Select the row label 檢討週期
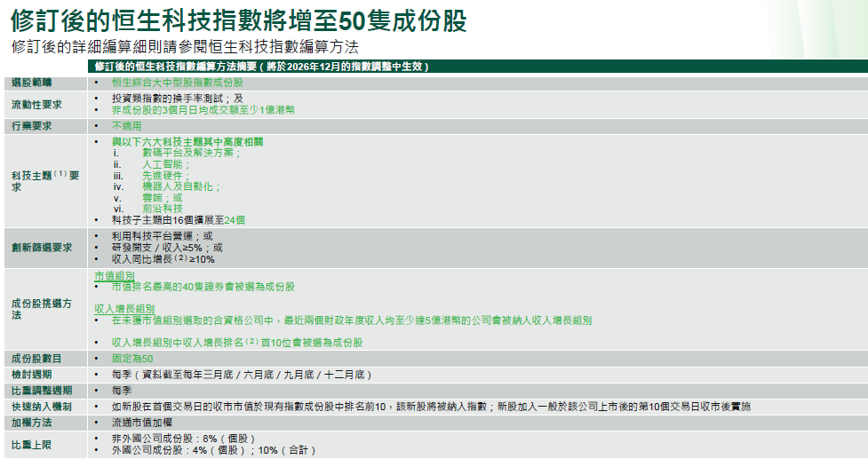This screenshot has height=459, width=868. pyautogui.click(x=32, y=375)
